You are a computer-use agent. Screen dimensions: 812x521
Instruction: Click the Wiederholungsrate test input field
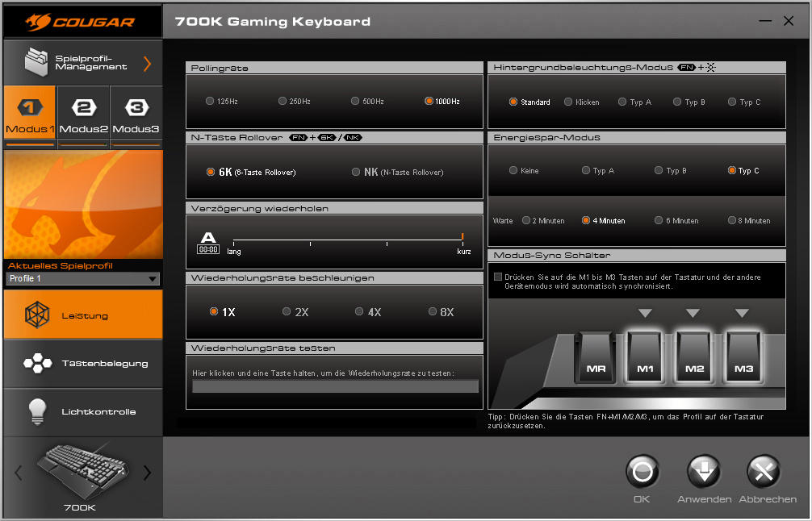point(335,386)
